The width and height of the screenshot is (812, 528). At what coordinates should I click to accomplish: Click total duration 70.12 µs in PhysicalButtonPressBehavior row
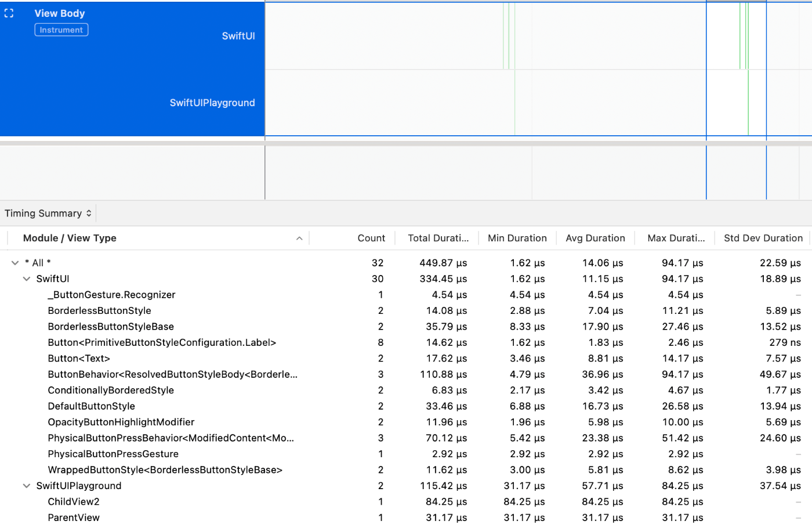446,438
